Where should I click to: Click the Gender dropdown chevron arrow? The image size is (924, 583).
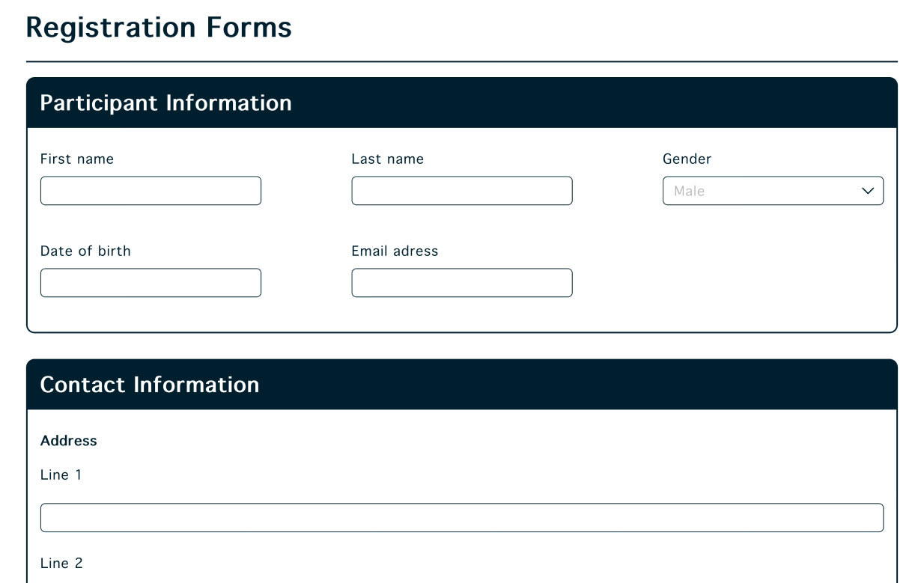pyautogui.click(x=868, y=191)
